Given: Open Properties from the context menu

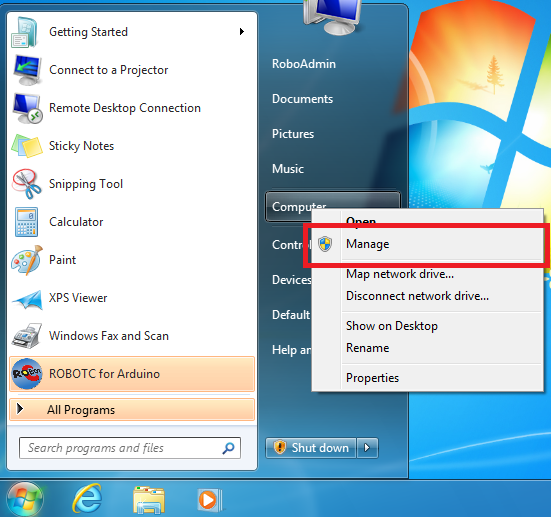Looking at the screenshot, I should tap(372, 378).
